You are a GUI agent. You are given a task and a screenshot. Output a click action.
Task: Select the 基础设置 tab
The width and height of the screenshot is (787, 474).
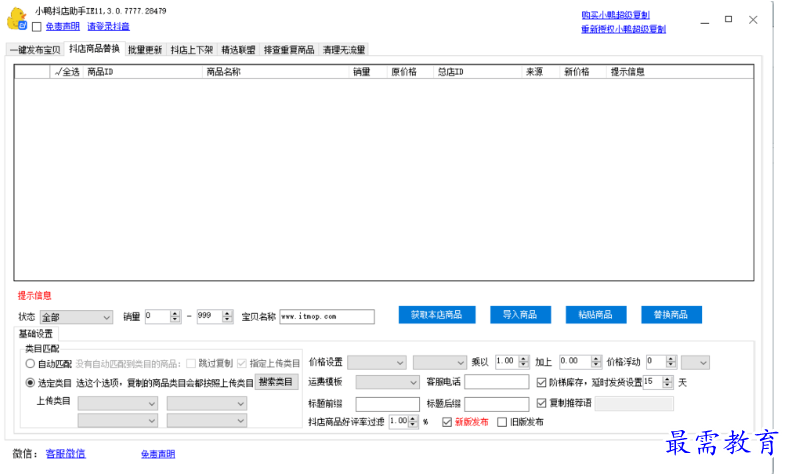pyautogui.click(x=36, y=334)
